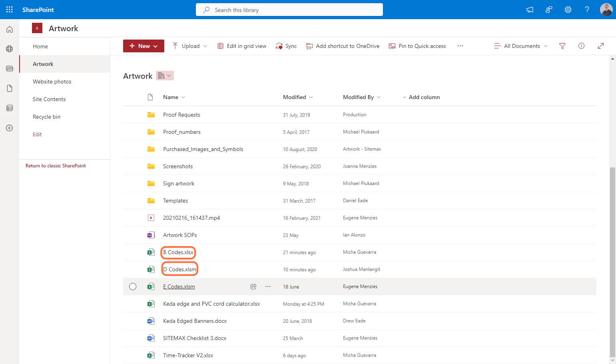This screenshot has width=616, height=364.
Task: Click the vertical scrollbar thumb
Action: pyautogui.click(x=612, y=262)
